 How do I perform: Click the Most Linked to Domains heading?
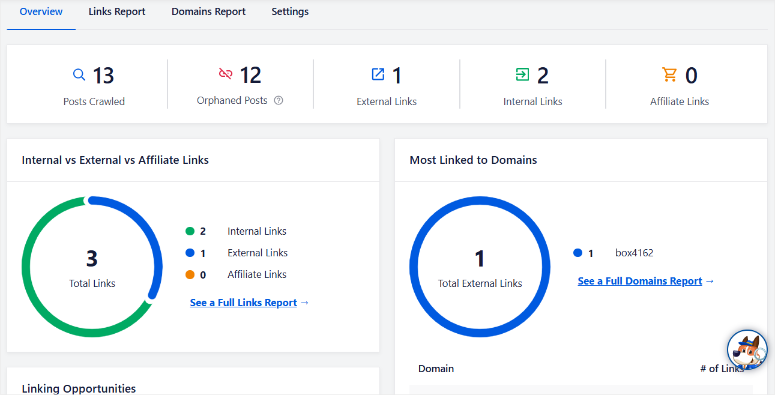(473, 160)
